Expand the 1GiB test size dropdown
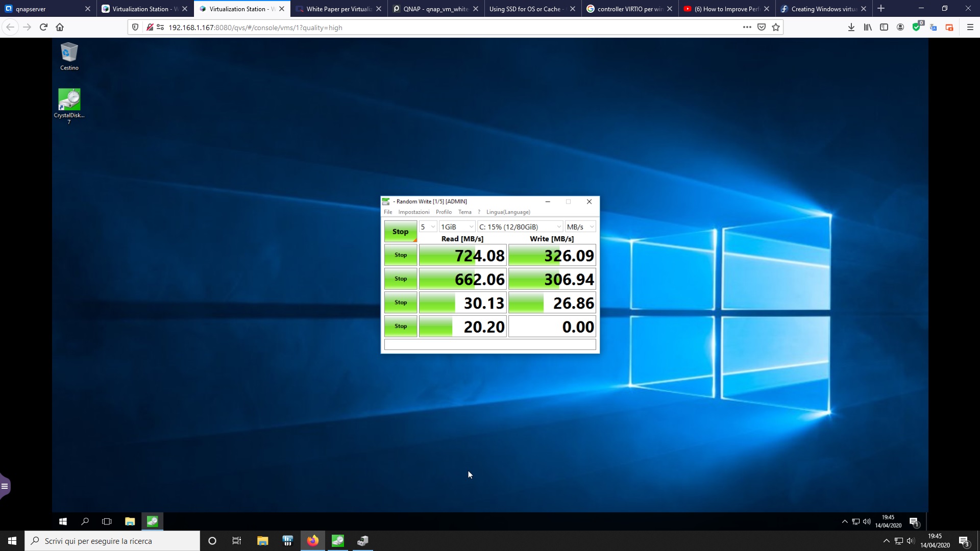 (457, 227)
